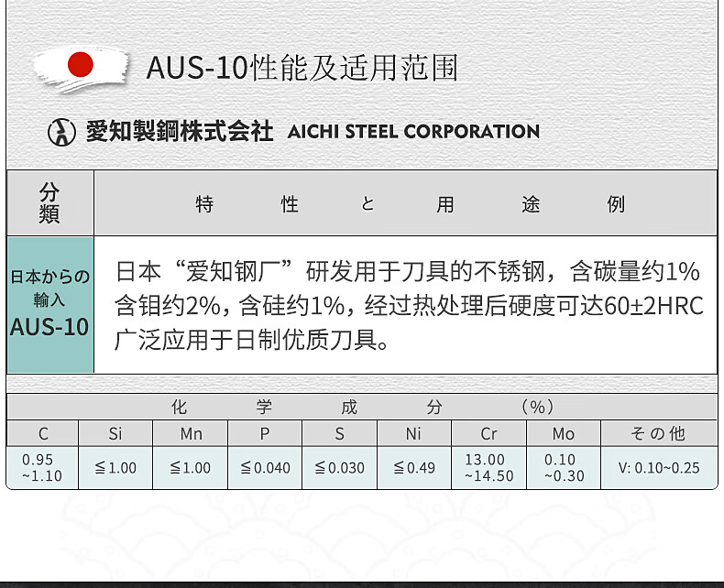This screenshot has width=724, height=588.
Task: Click the Ni value '≦0.49'
Action: (x=414, y=468)
